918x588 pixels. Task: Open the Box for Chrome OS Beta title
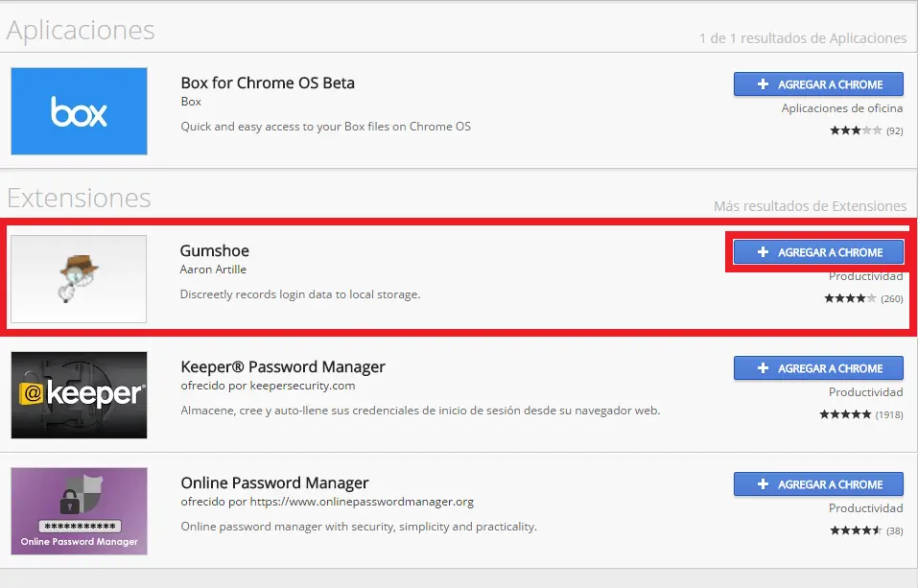pyautogui.click(x=268, y=83)
